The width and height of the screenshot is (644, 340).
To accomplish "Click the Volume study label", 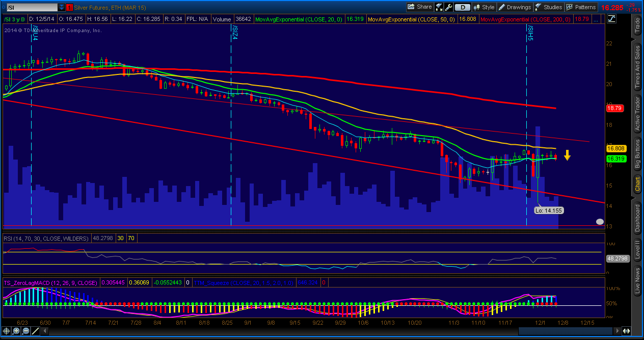I will (222, 19).
